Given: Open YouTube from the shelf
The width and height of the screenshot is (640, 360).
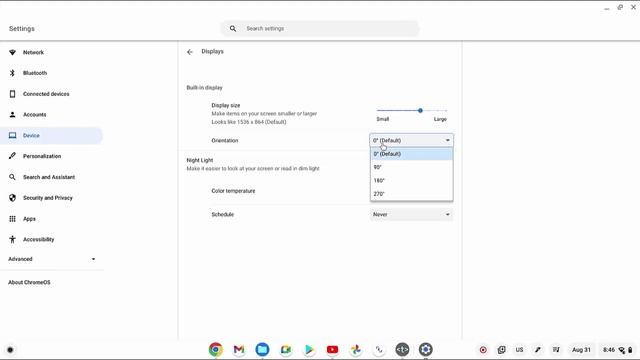Looking at the screenshot, I should click(x=332, y=349).
